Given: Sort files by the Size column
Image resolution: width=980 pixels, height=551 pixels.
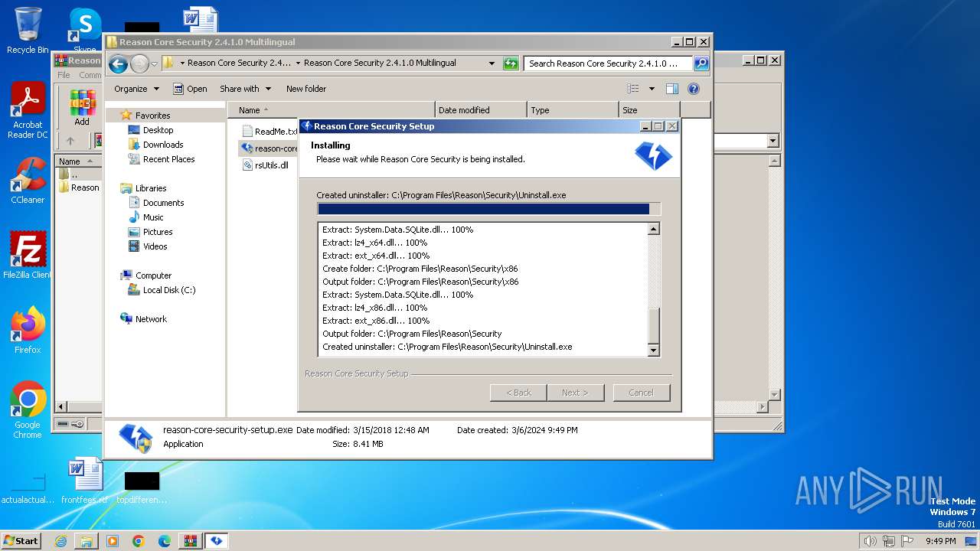Looking at the screenshot, I should [649, 110].
